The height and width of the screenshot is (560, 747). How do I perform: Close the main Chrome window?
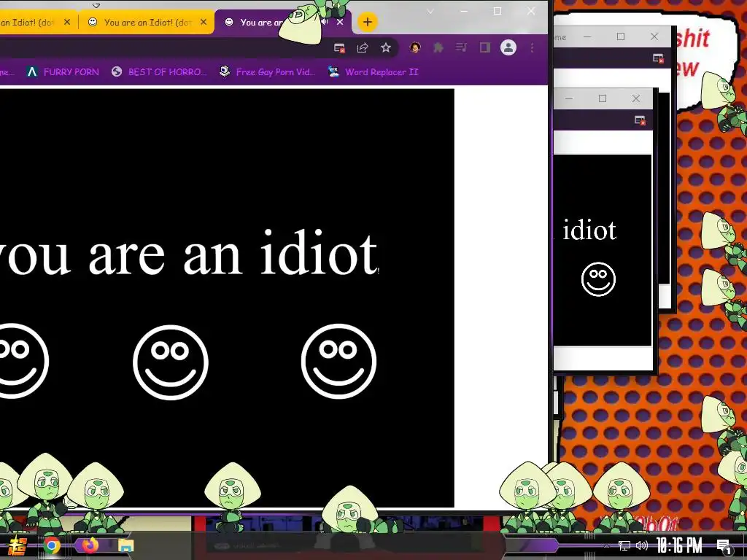click(x=531, y=11)
